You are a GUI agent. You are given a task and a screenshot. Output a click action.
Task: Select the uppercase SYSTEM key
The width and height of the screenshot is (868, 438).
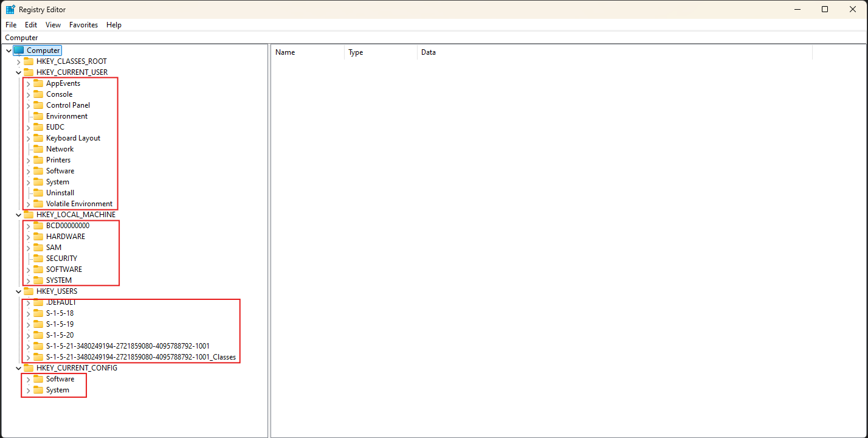(59, 280)
